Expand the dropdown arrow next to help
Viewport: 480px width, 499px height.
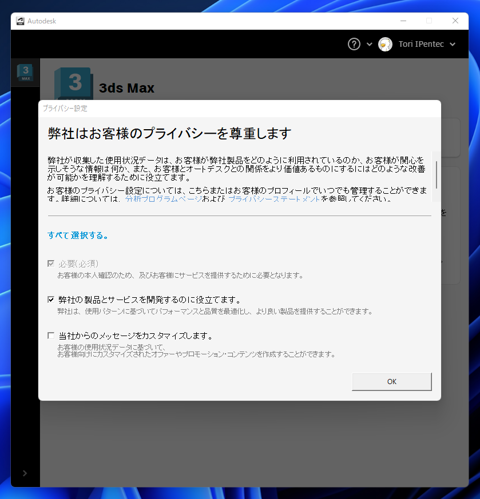tap(369, 44)
